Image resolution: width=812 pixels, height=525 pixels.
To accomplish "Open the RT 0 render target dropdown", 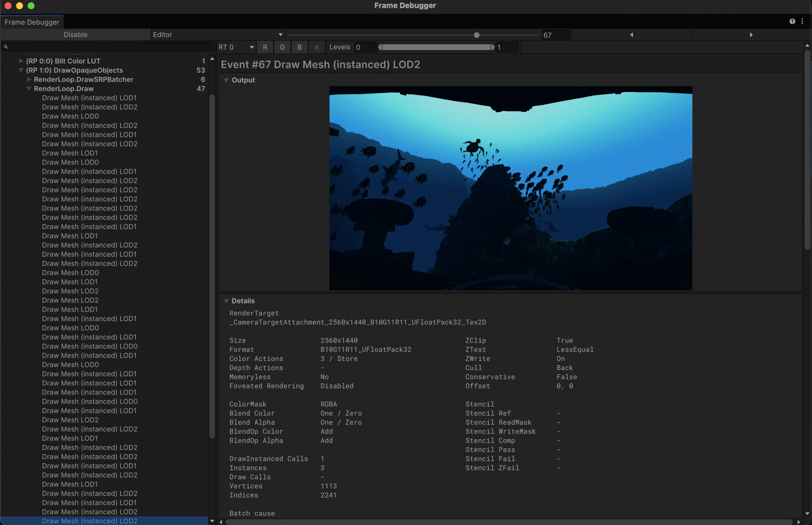I will tap(236, 47).
